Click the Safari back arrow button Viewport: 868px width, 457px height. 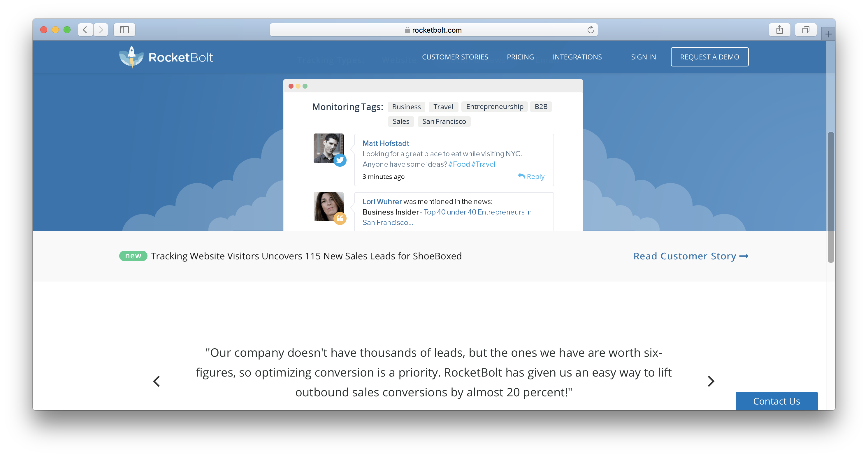tap(85, 30)
